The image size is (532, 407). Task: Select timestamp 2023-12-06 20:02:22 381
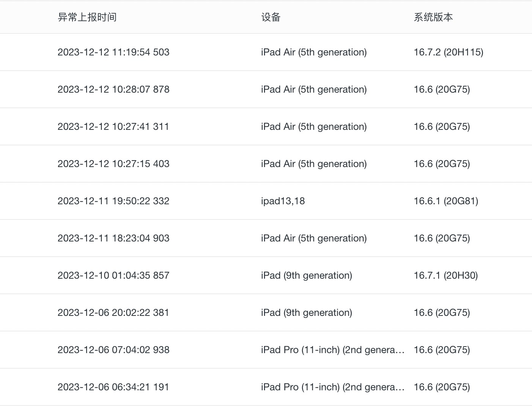click(113, 312)
